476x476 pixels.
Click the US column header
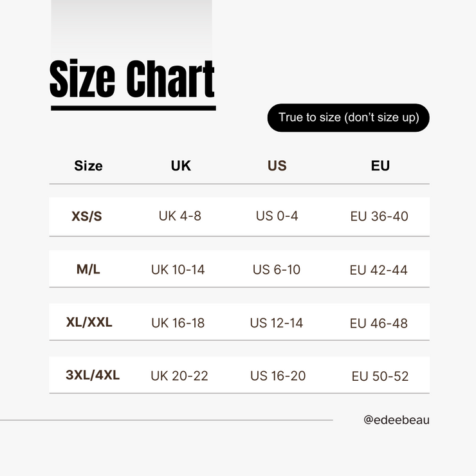[x=277, y=165]
